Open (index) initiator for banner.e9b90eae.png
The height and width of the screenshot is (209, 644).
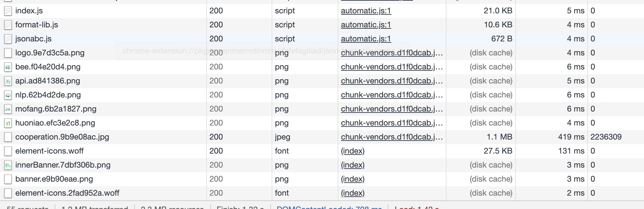pyautogui.click(x=353, y=179)
